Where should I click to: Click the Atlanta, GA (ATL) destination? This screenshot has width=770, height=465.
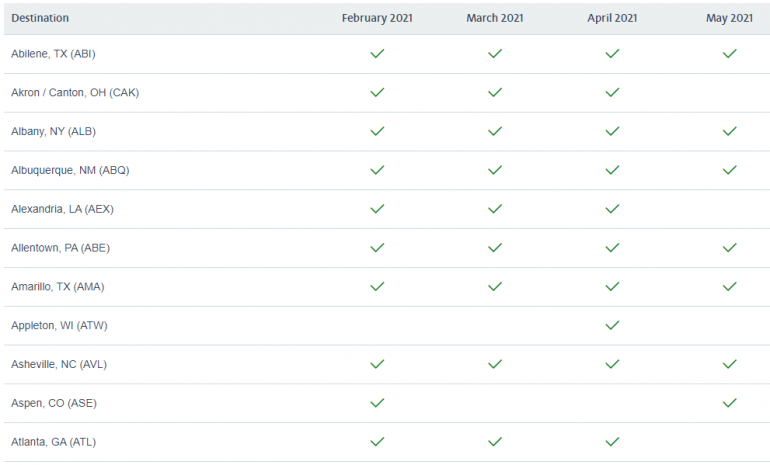pos(53,441)
